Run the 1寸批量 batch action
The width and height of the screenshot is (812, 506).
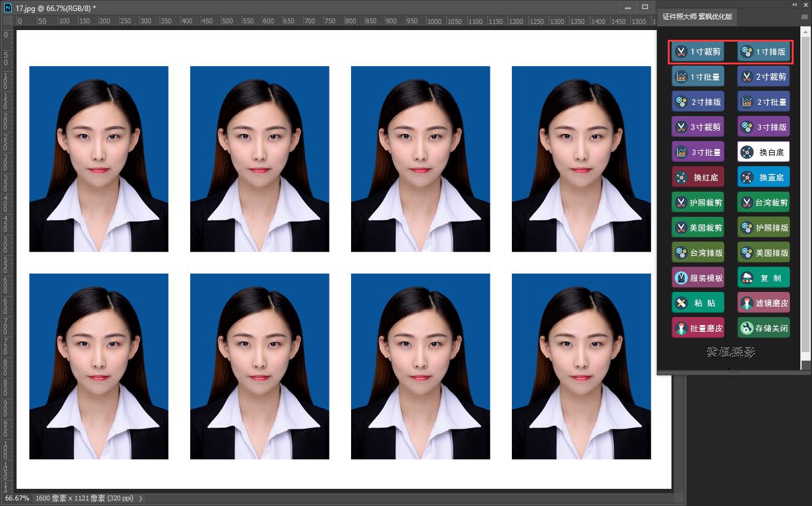[698, 77]
